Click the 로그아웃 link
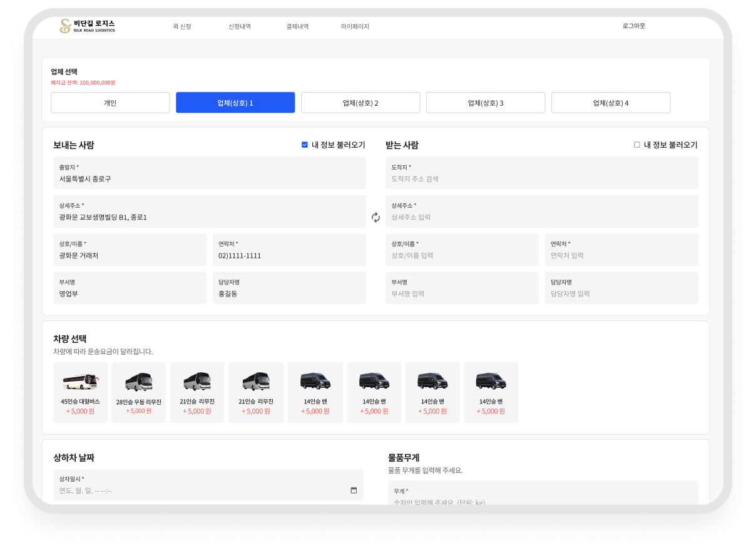The width and height of the screenshot is (756, 553). (x=633, y=26)
